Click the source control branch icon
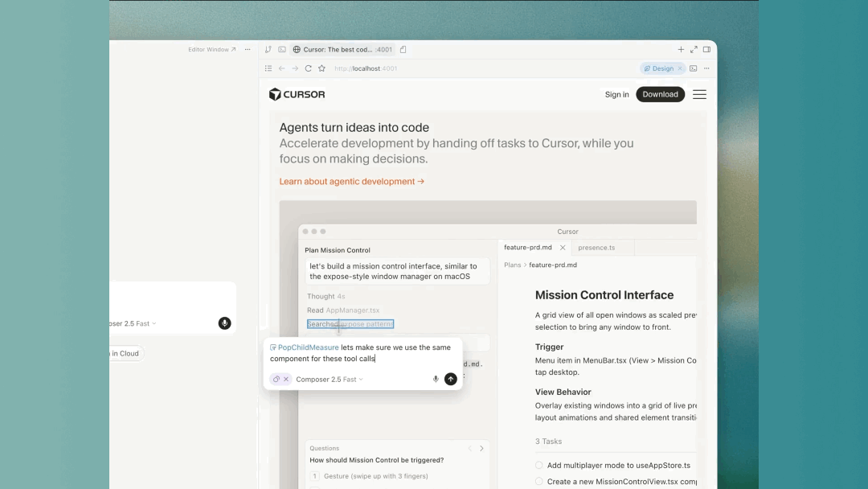 pyautogui.click(x=268, y=49)
